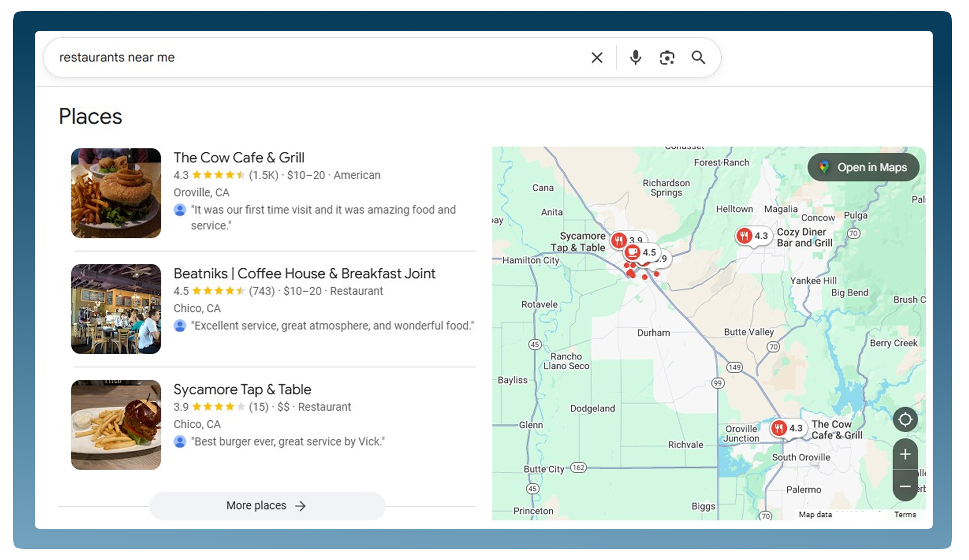Open The Cow Cafe & Grill listing title
Image resolution: width=969 pixels, height=560 pixels.
pyautogui.click(x=239, y=157)
